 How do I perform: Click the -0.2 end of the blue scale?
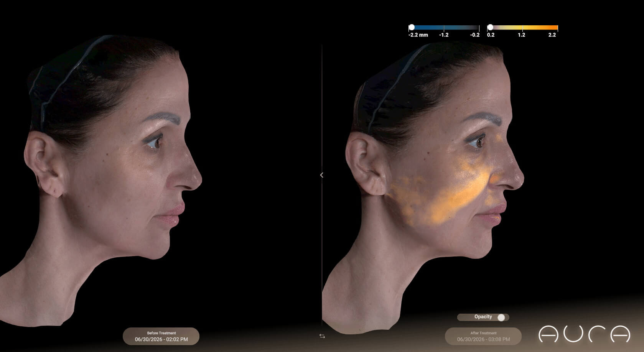coord(479,28)
